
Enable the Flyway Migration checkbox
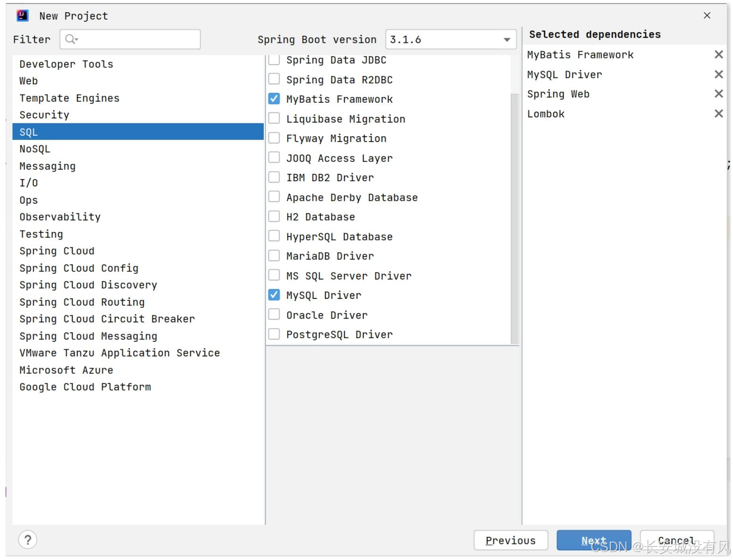[x=274, y=138]
